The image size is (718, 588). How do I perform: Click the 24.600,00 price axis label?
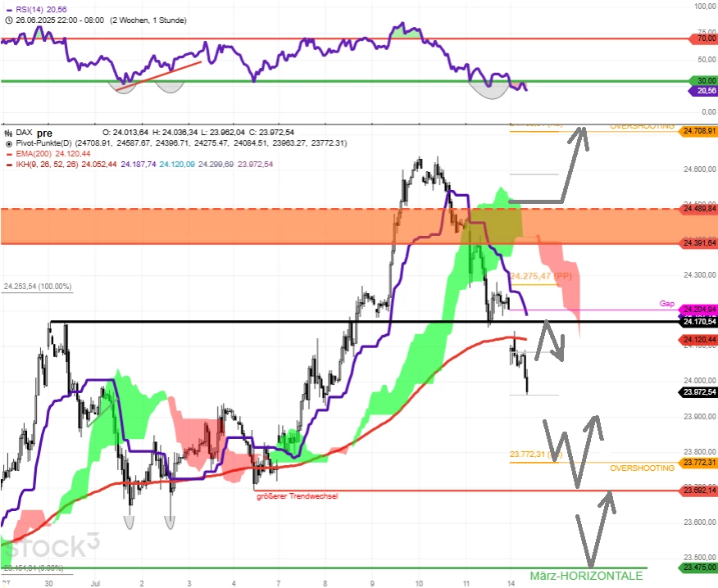click(x=700, y=170)
